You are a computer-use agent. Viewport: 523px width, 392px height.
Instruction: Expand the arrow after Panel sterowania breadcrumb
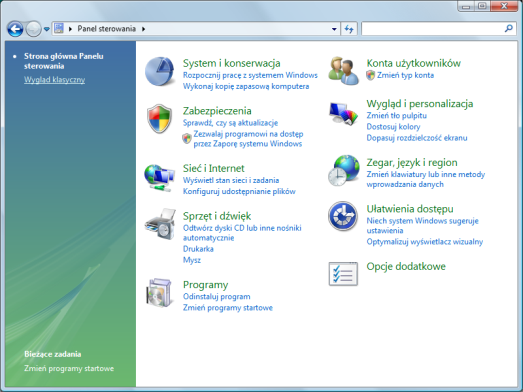point(143,29)
